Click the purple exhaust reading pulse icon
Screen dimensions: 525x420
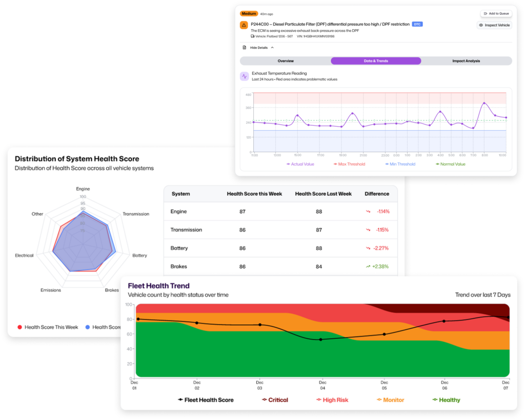[245, 76]
